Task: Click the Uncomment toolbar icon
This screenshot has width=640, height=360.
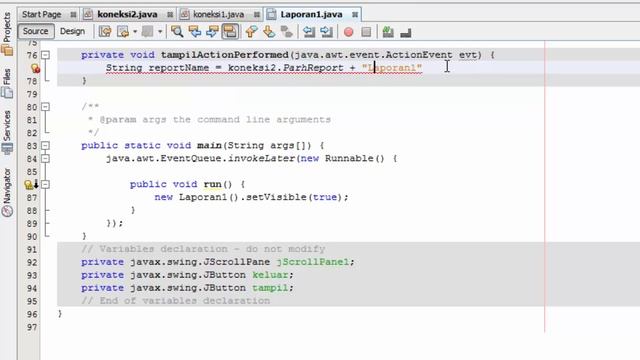Action: coord(406,32)
